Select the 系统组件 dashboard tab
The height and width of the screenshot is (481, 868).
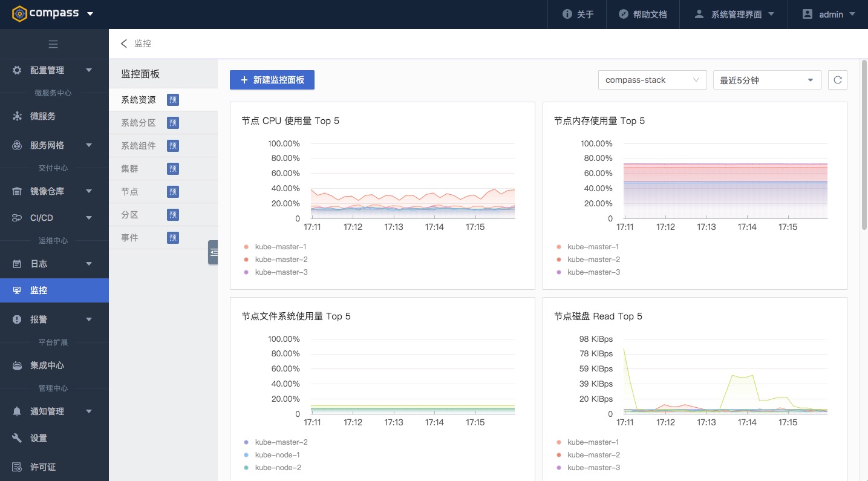click(x=163, y=146)
